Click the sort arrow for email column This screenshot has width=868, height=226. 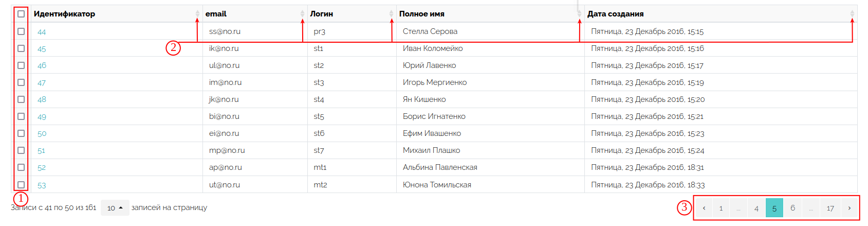(x=302, y=14)
